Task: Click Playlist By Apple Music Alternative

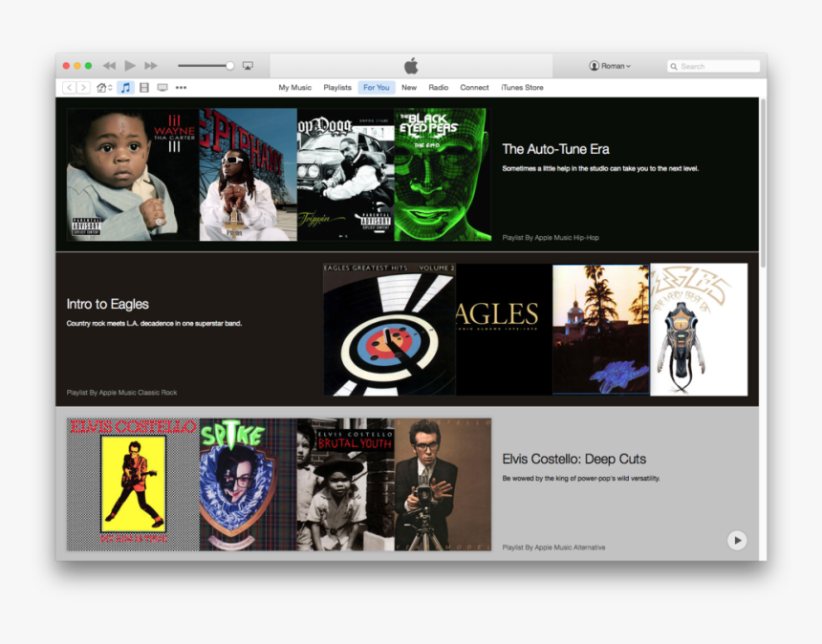Action: tap(553, 547)
